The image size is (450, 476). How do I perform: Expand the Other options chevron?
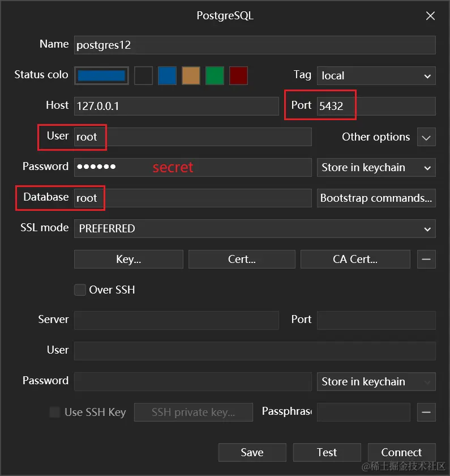[x=426, y=137]
